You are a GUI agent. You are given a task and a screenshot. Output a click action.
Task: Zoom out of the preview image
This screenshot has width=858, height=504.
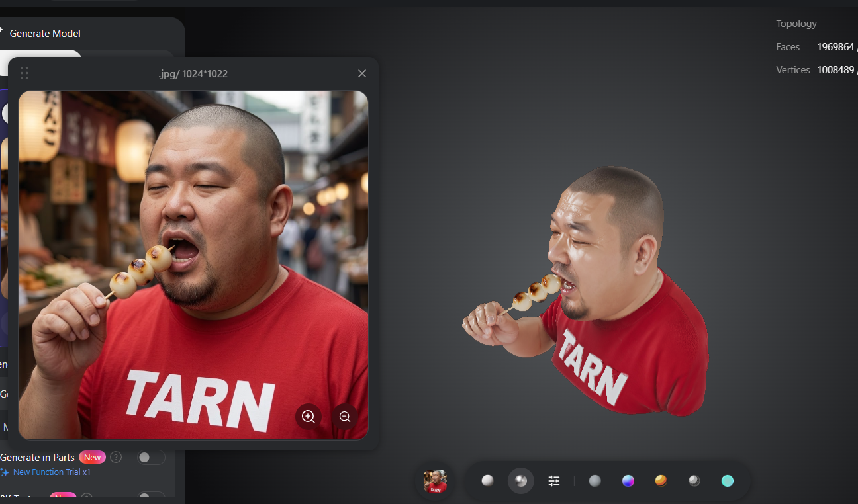[x=345, y=417]
